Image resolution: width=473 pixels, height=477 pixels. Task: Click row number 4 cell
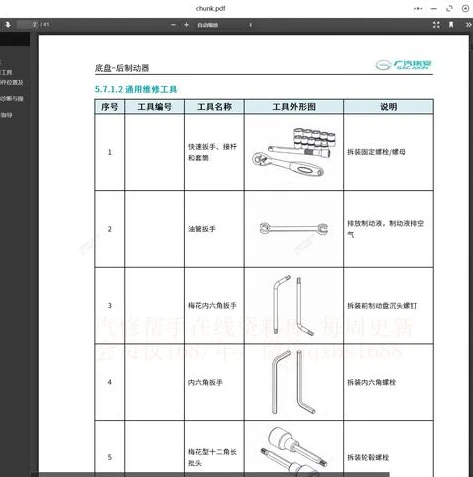[110, 382]
